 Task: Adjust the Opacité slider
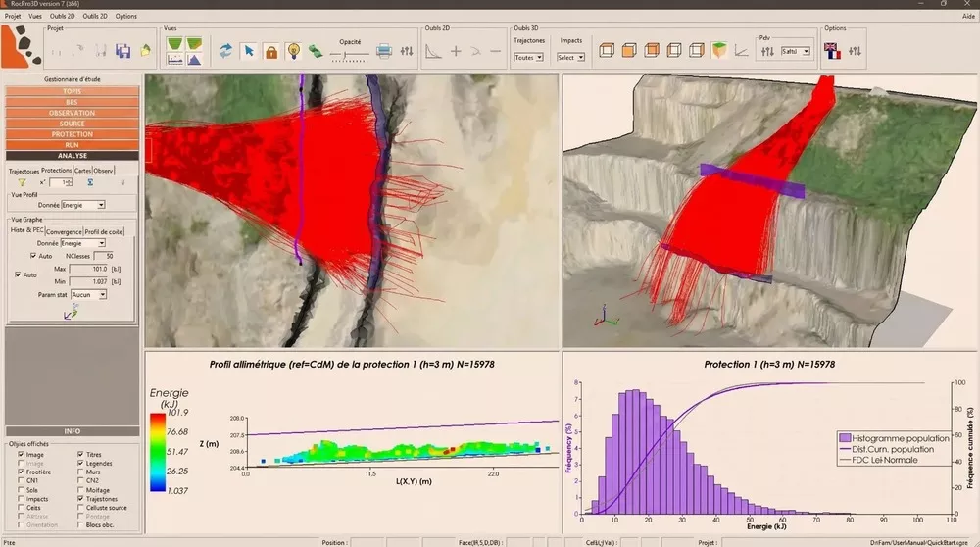point(350,56)
